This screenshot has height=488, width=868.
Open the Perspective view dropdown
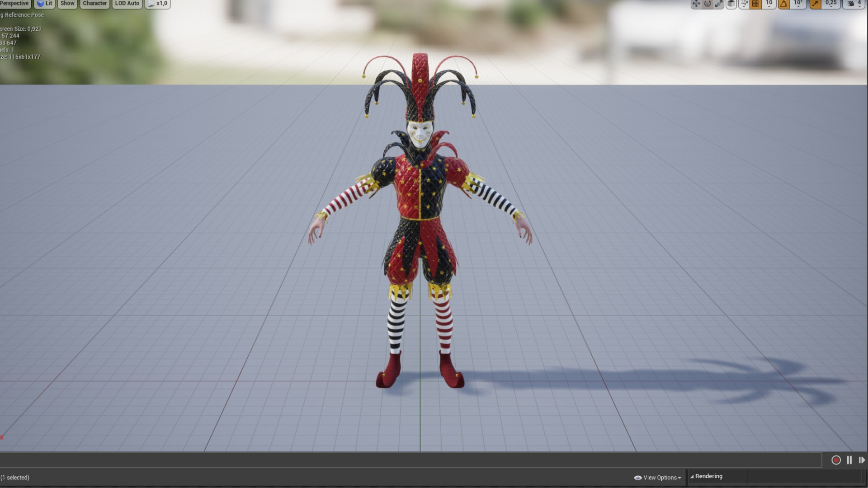coord(15,4)
